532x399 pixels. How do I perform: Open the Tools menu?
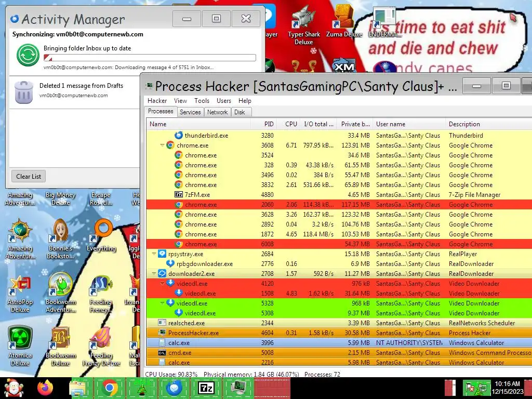(202, 101)
